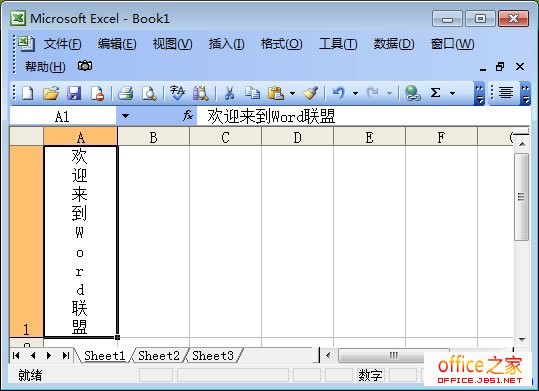Copy selection with the Copy icon
The height and width of the screenshot is (391, 539).
point(252,93)
